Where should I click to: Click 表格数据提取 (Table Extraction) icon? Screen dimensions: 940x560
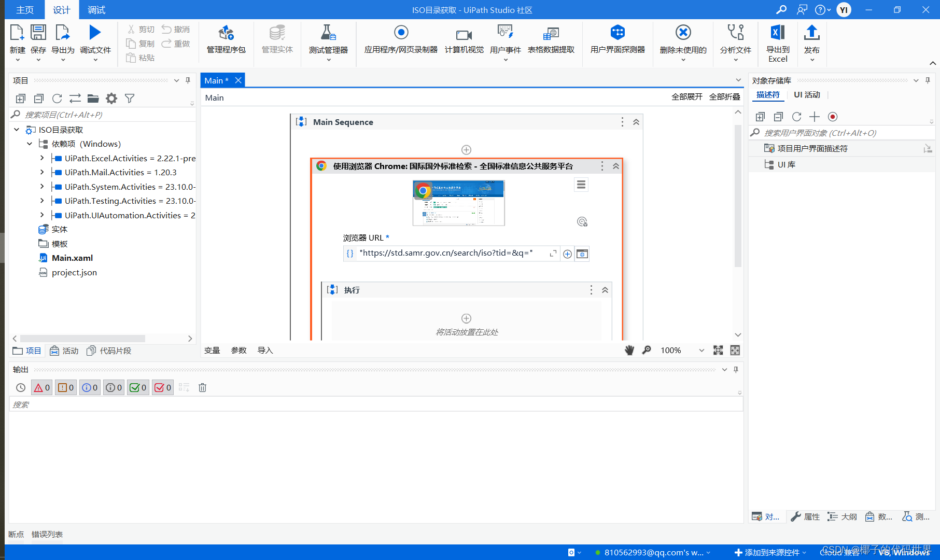point(551,34)
